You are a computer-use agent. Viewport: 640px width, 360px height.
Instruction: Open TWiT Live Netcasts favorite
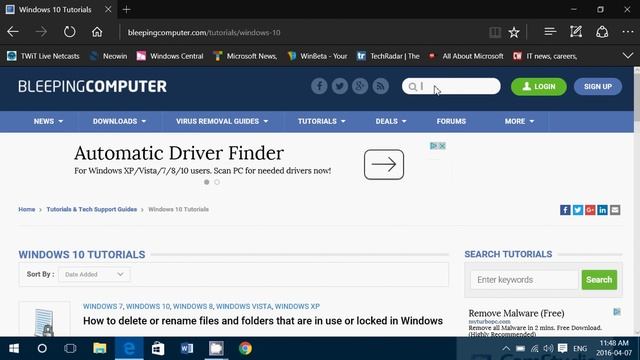point(43,56)
